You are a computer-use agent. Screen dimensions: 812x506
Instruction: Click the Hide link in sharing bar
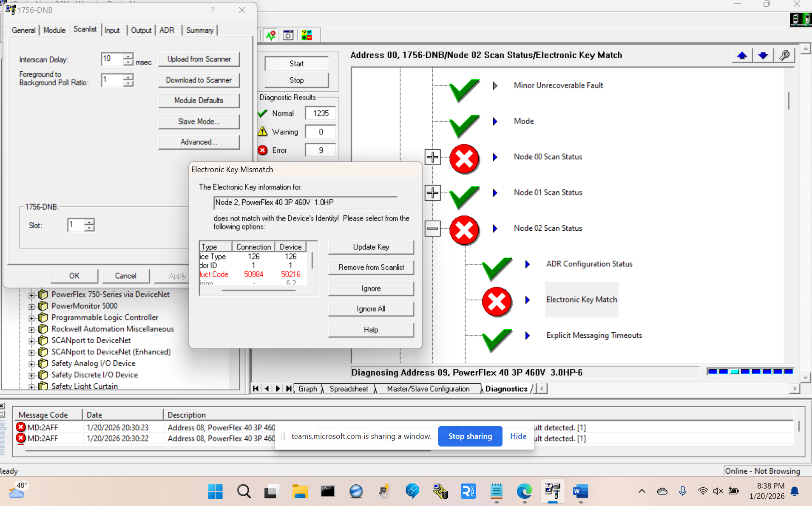point(518,436)
